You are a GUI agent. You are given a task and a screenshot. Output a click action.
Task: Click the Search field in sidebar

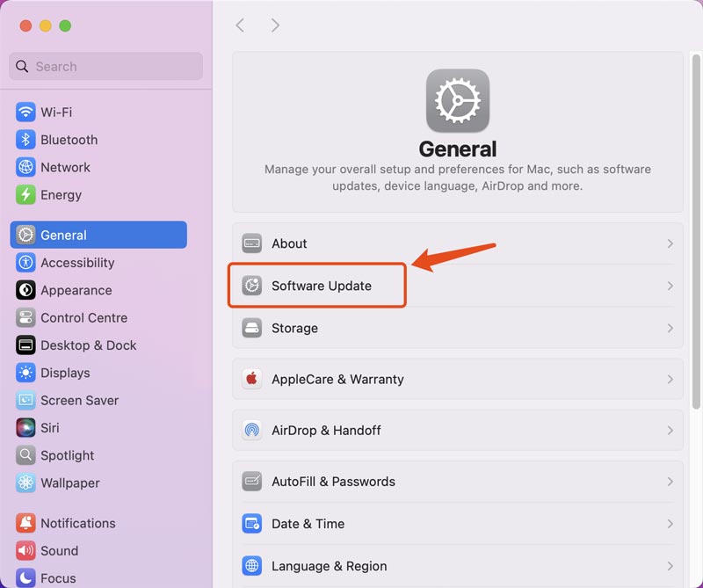[105, 67]
